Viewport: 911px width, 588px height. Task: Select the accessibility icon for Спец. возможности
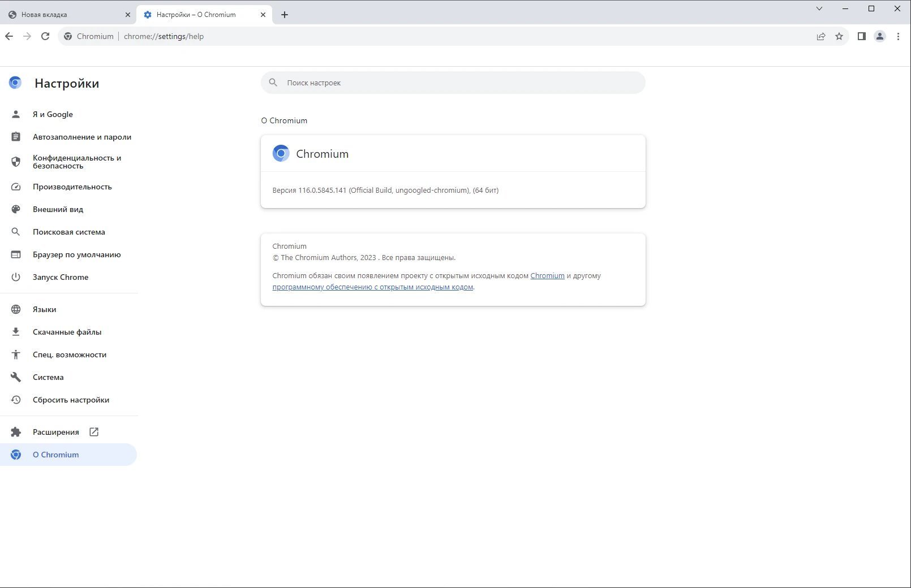coord(16,354)
